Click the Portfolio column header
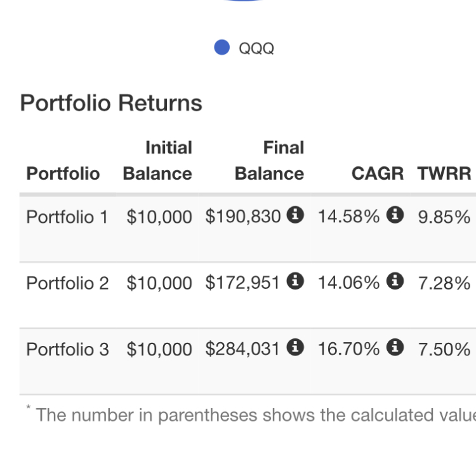 [63, 173]
